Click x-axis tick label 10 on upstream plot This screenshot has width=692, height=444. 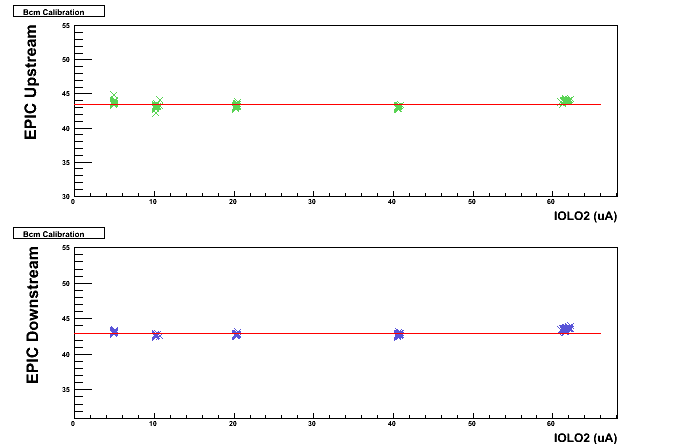(x=153, y=202)
